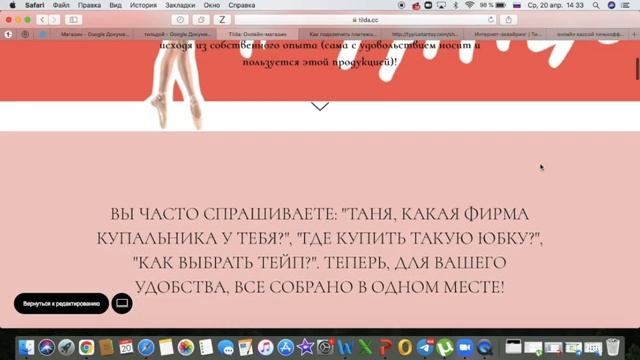Select the 'Tilda: Онлайн-магазин' tab

[258, 35]
